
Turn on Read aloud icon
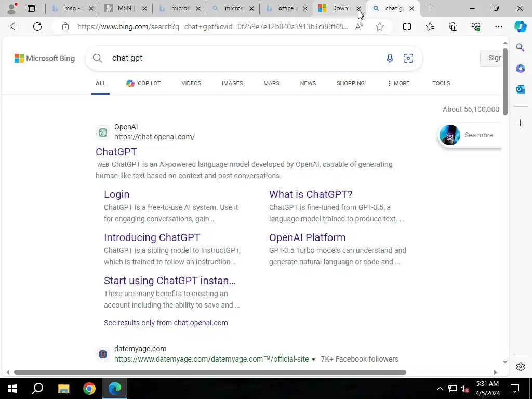point(359,26)
